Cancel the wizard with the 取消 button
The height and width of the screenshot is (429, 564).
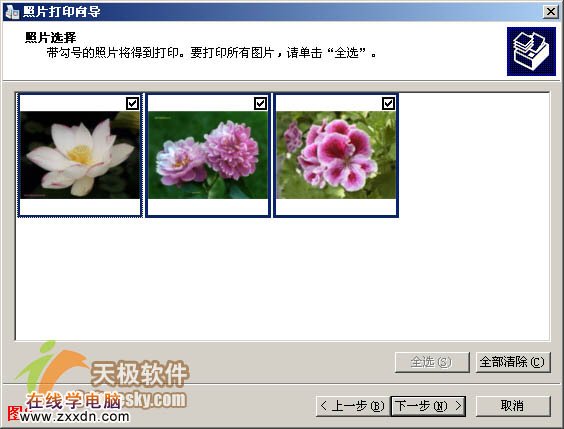click(513, 406)
